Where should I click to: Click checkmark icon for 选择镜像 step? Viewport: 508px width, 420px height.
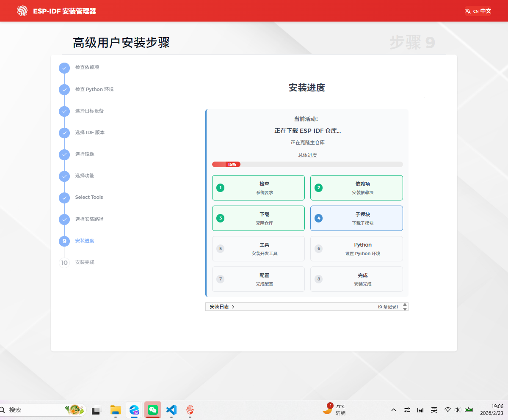(x=64, y=154)
